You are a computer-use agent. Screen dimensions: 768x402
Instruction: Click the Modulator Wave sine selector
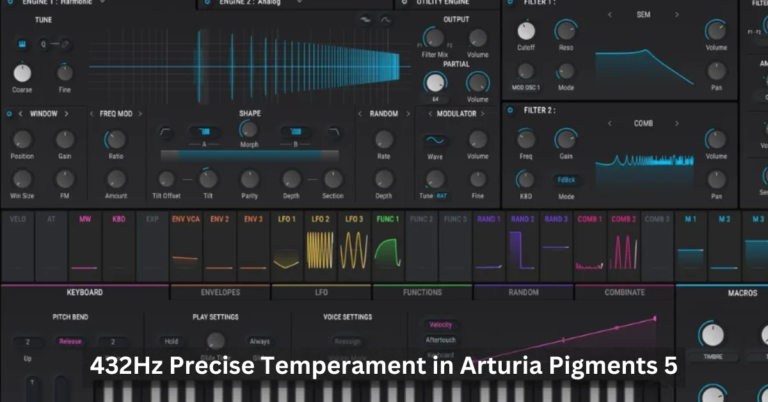point(435,141)
